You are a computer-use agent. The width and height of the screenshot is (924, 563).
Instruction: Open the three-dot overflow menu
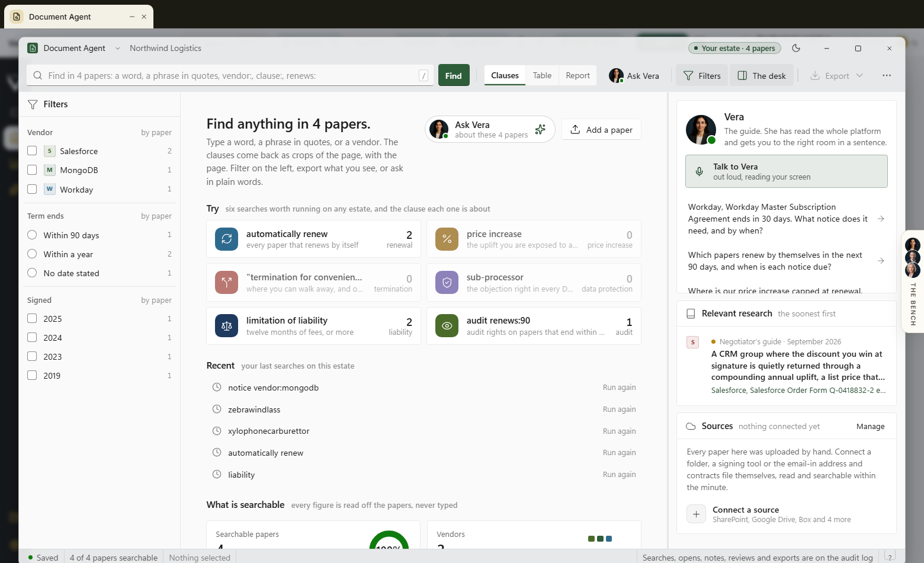click(x=887, y=75)
